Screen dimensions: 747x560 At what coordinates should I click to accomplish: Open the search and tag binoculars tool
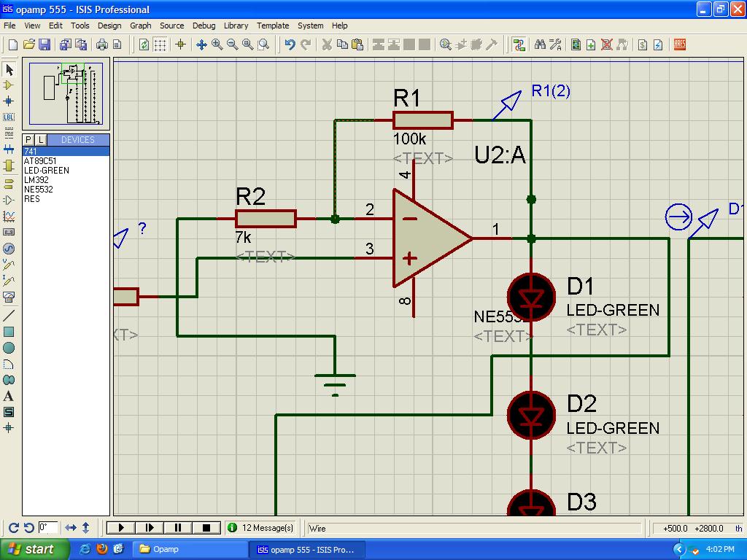click(x=540, y=44)
